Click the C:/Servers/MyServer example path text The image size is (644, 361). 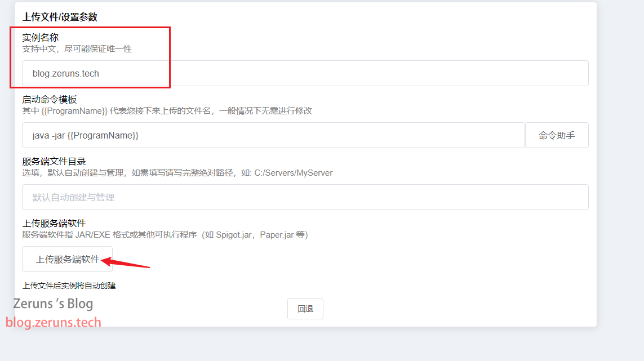(293, 173)
